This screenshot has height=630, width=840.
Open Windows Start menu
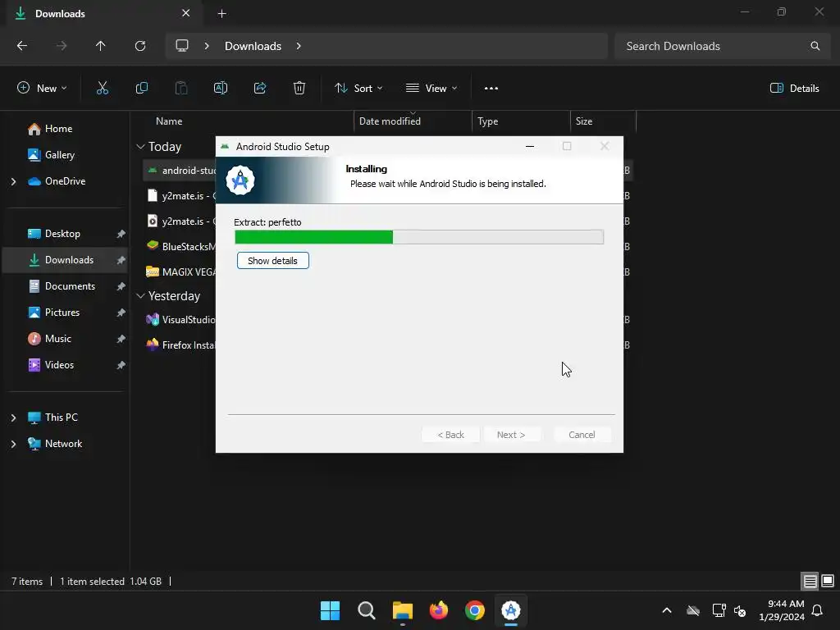coord(330,610)
